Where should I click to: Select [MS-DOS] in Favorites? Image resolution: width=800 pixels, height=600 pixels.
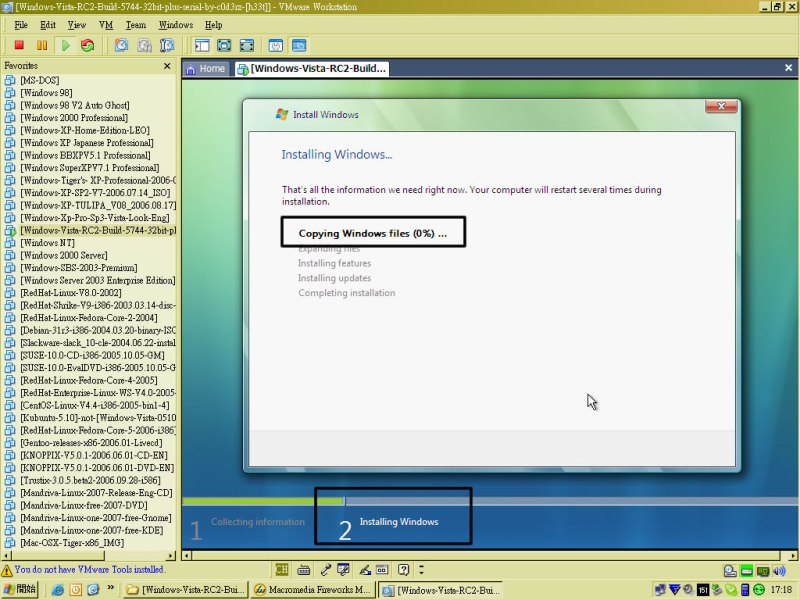(39, 80)
